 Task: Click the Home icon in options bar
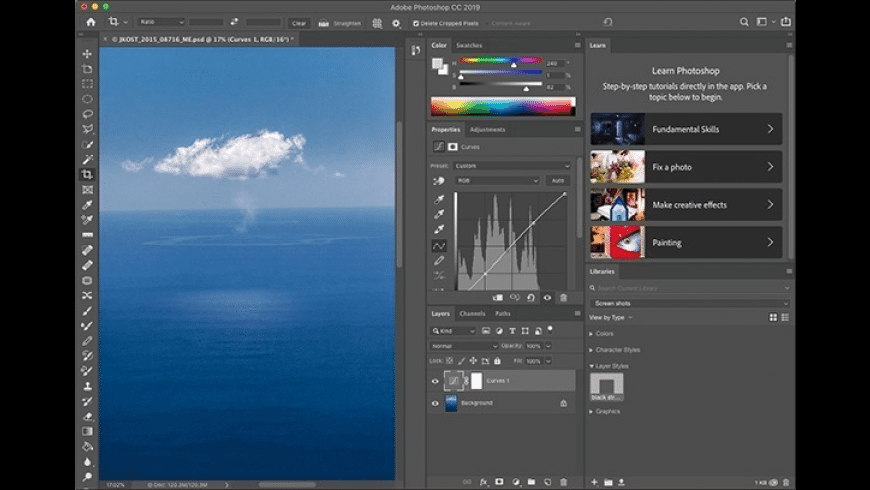tap(91, 21)
